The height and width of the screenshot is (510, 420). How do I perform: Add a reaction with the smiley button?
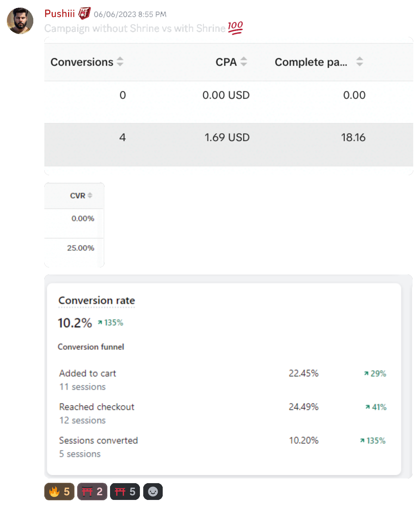click(153, 492)
